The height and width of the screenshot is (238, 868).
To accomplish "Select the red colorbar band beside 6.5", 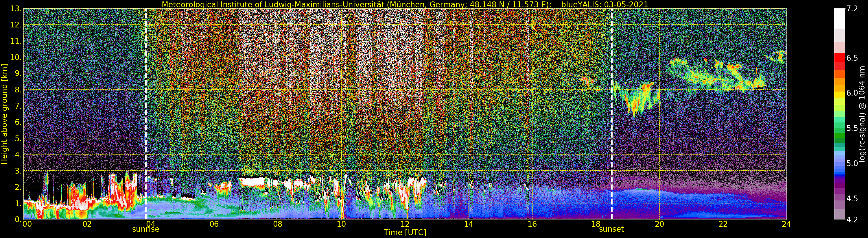I will 839,58.
